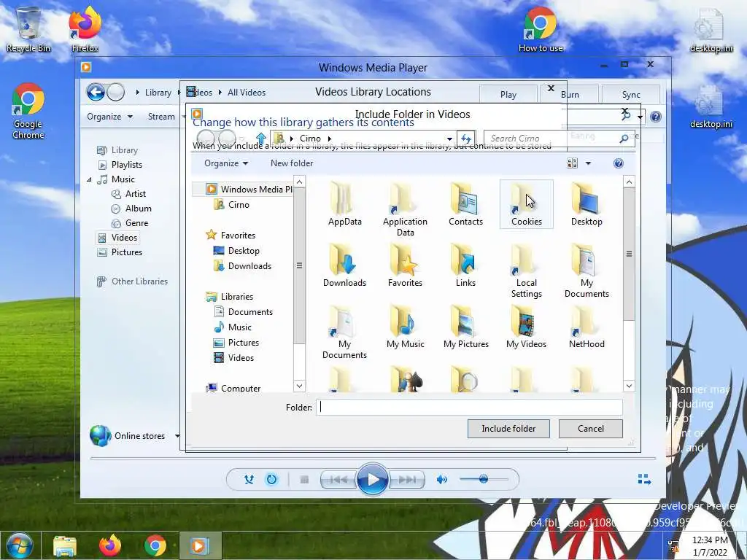Switch to the Sync tab
Screen dimensions: 747x560
631,94
